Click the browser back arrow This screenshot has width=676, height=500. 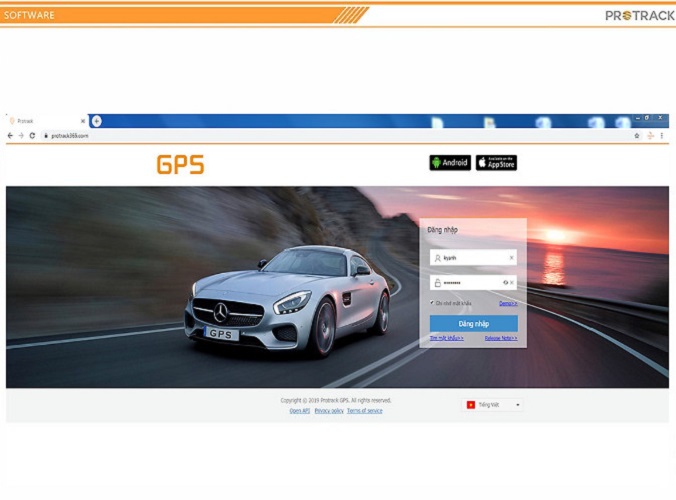[x=10, y=135]
